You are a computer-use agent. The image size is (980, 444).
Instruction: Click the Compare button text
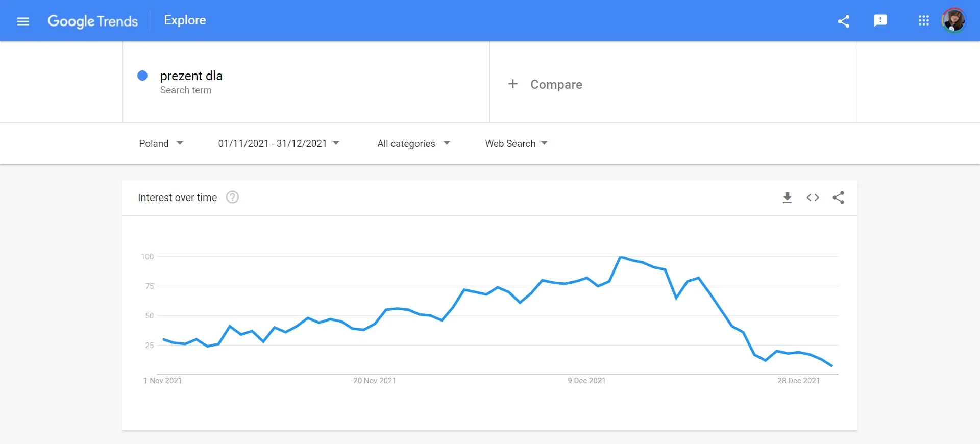coord(556,84)
